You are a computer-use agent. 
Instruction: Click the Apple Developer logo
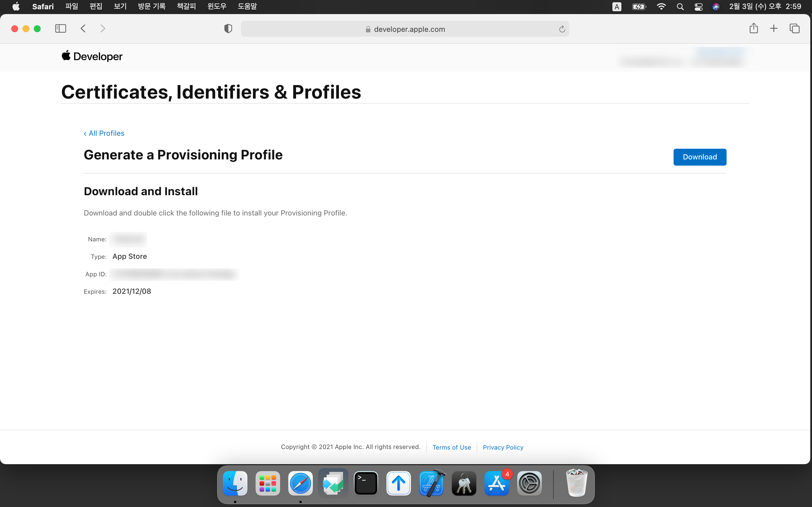[92, 56]
